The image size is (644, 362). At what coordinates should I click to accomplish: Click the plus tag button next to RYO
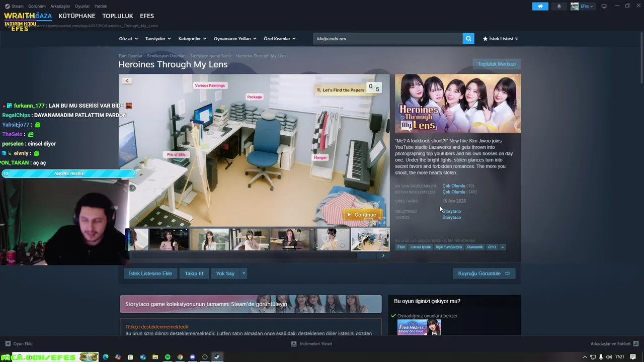tap(502, 247)
